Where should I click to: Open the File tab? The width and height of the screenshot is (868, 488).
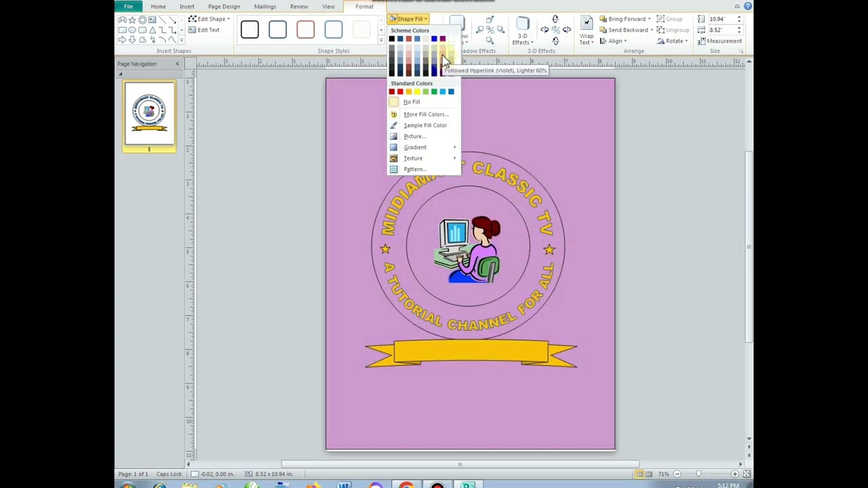coord(128,7)
